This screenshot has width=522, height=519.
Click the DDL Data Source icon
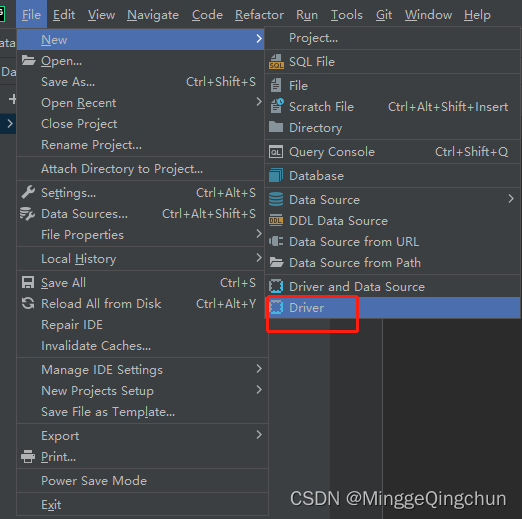pos(276,220)
